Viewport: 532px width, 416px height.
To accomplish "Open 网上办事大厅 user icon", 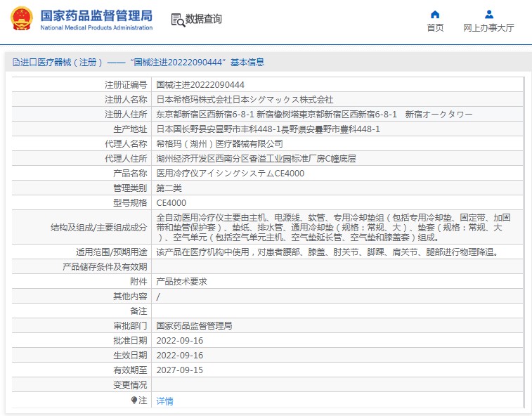I will (x=489, y=14).
